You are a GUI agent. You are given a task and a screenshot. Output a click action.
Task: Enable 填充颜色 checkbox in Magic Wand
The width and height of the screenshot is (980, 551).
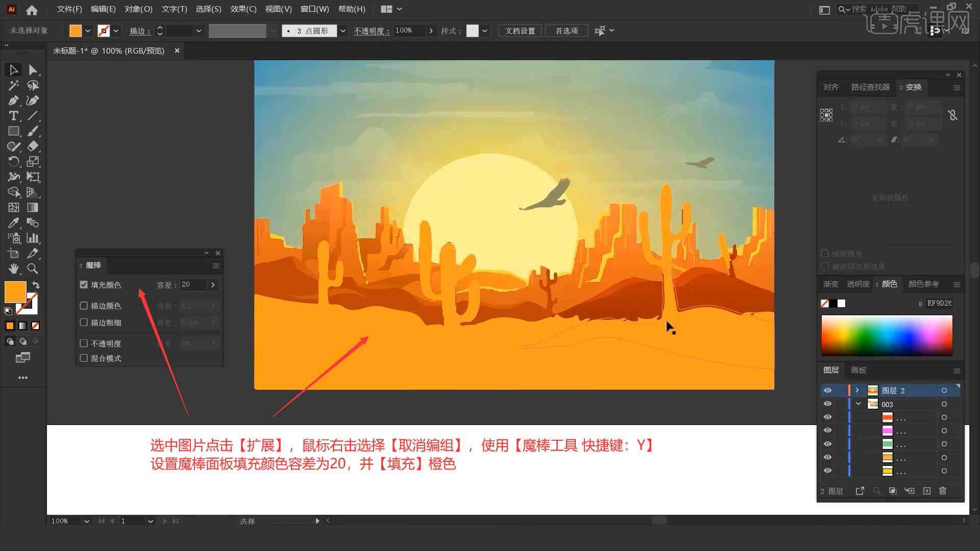click(x=84, y=284)
